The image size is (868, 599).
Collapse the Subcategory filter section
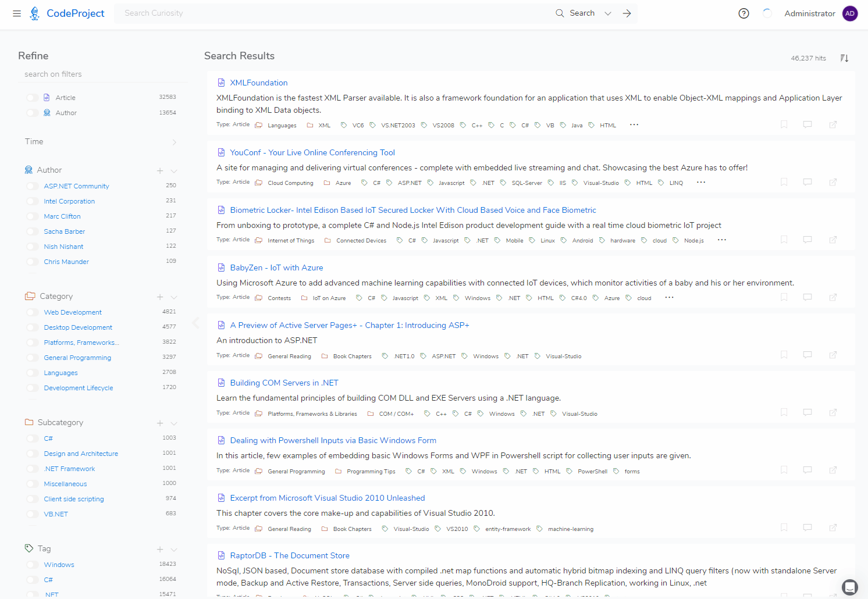point(174,423)
